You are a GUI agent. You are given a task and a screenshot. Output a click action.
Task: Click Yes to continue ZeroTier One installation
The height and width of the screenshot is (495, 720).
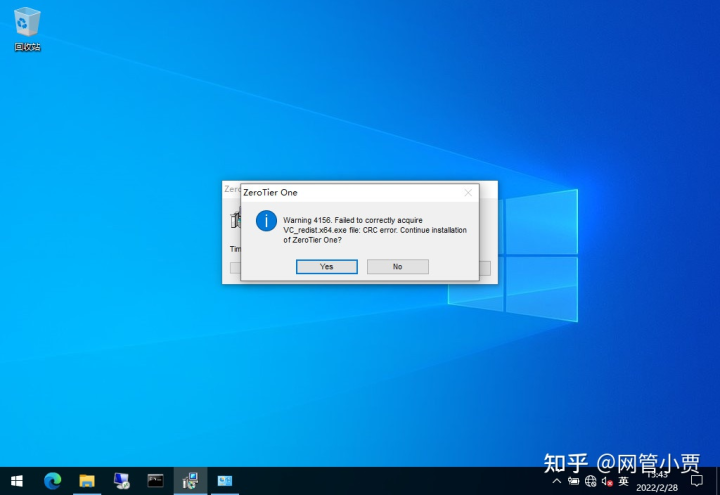click(326, 266)
